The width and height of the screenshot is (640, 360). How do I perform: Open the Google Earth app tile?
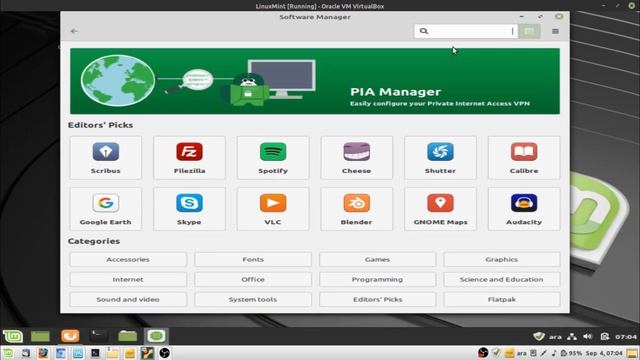pos(106,209)
